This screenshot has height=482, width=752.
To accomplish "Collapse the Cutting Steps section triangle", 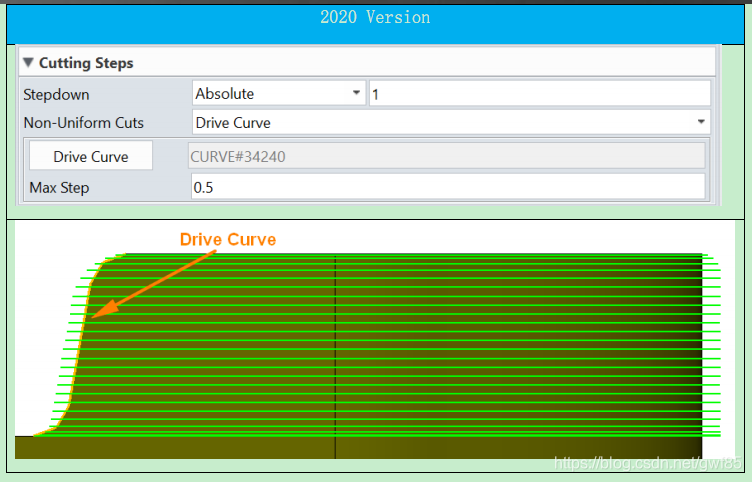I will (28, 63).
